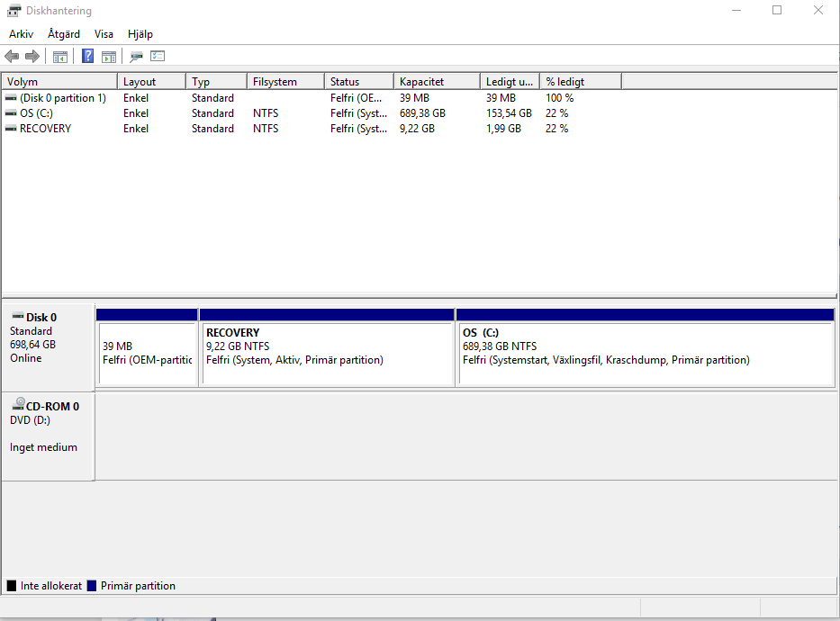This screenshot has height=621, width=840.
Task: Click the CD-ROM 0 disc icon
Action: click(19, 403)
